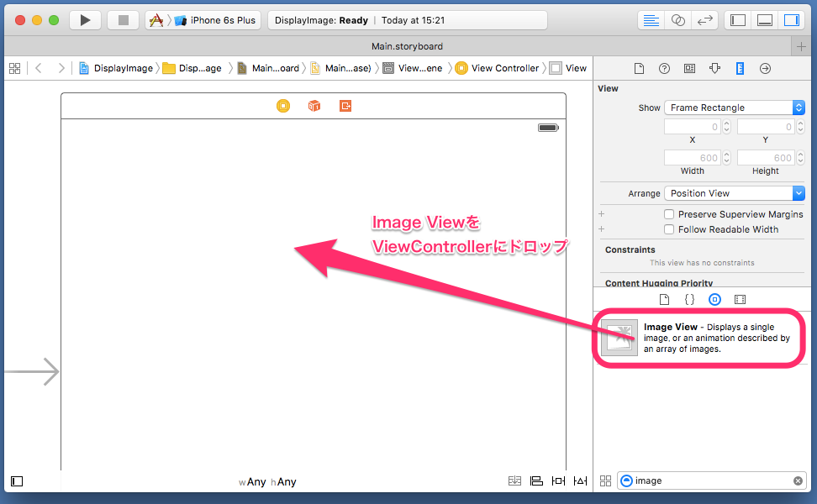Click plus beside Preserve Superview Margins
Screen dimensions: 817x504
(x=601, y=214)
